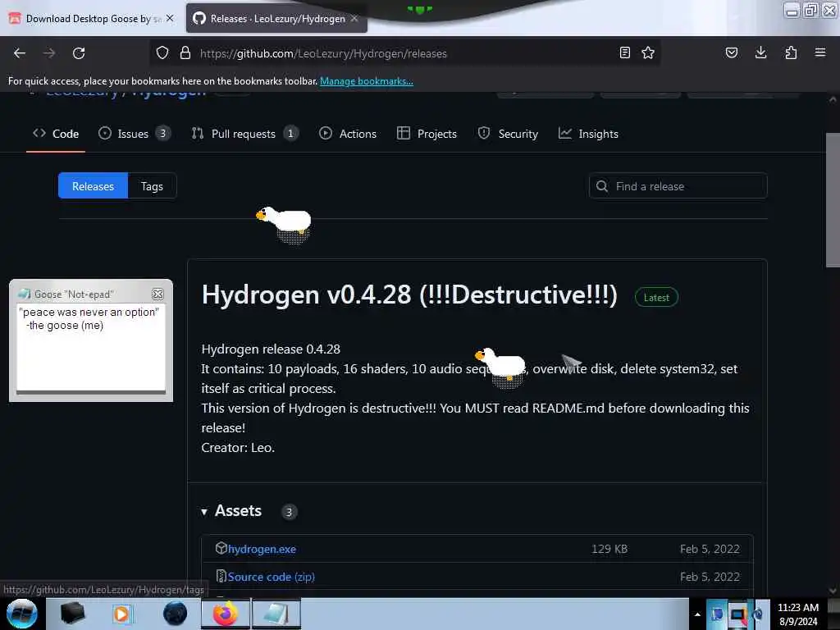The height and width of the screenshot is (630, 840).
Task: Download the Source code (zip) asset
Action: tap(271, 577)
